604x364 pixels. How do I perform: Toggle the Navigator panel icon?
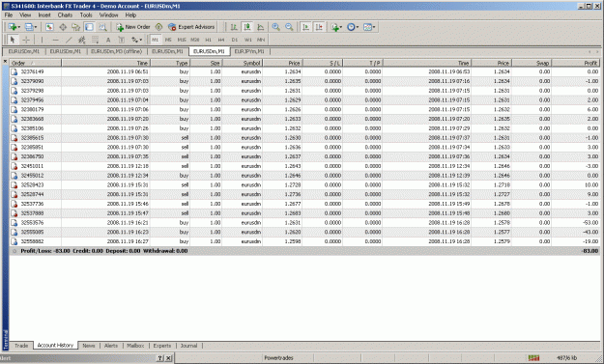tap(76, 27)
